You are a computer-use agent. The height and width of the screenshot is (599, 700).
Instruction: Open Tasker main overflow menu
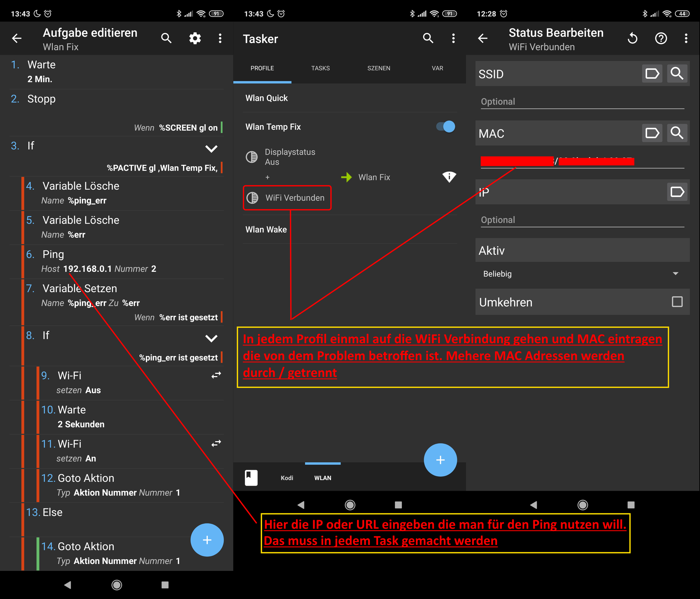454,38
